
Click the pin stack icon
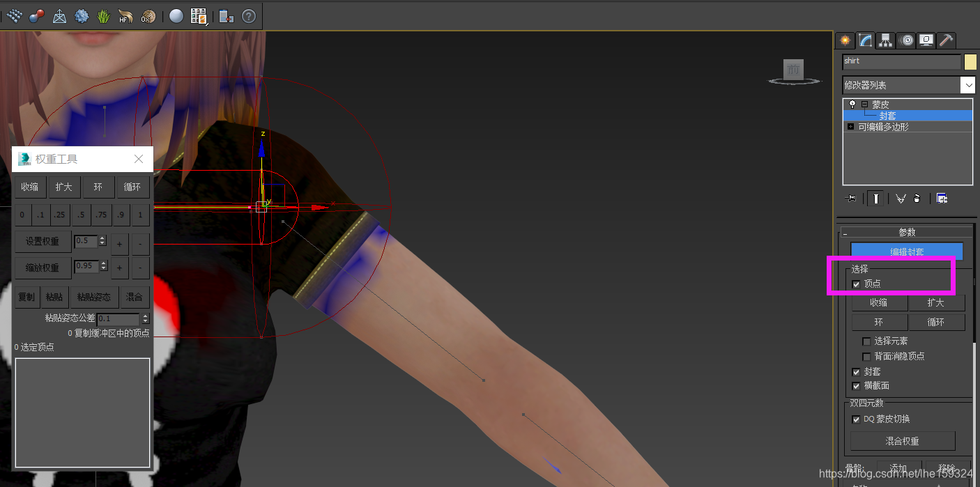[x=851, y=199]
